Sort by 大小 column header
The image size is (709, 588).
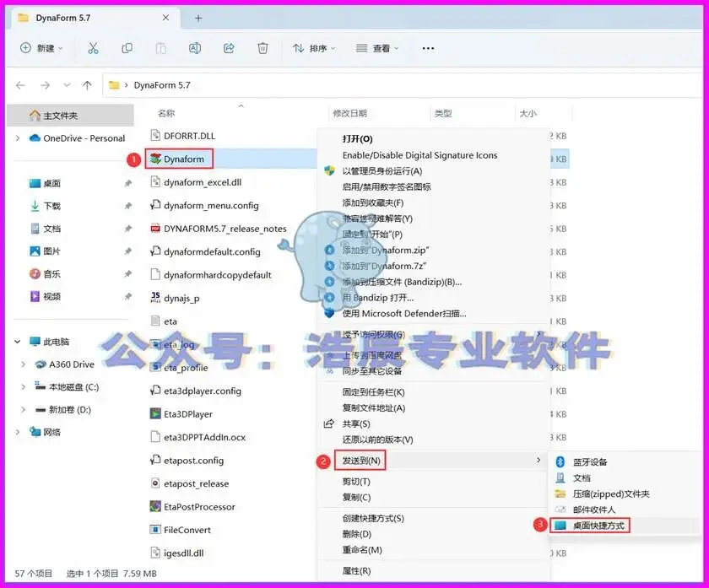[x=528, y=113]
